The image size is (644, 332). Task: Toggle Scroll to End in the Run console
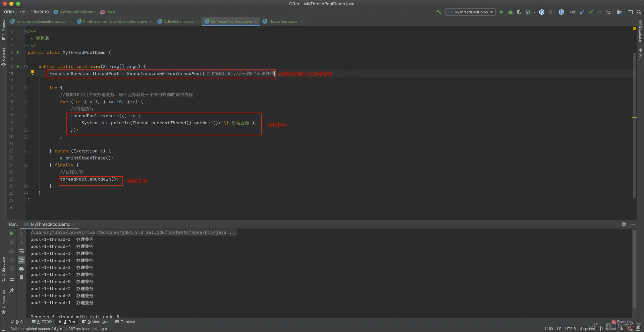point(21,260)
